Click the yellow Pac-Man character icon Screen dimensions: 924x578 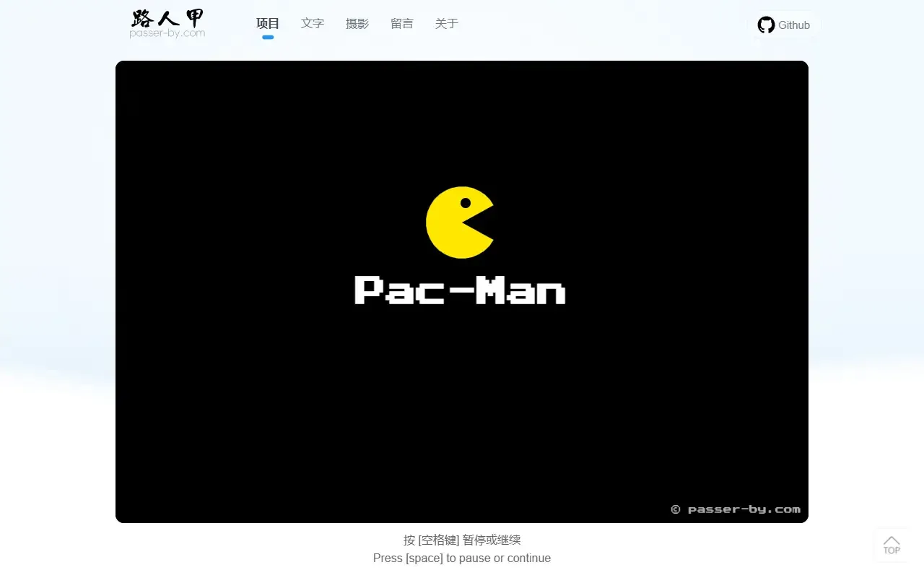(460, 223)
